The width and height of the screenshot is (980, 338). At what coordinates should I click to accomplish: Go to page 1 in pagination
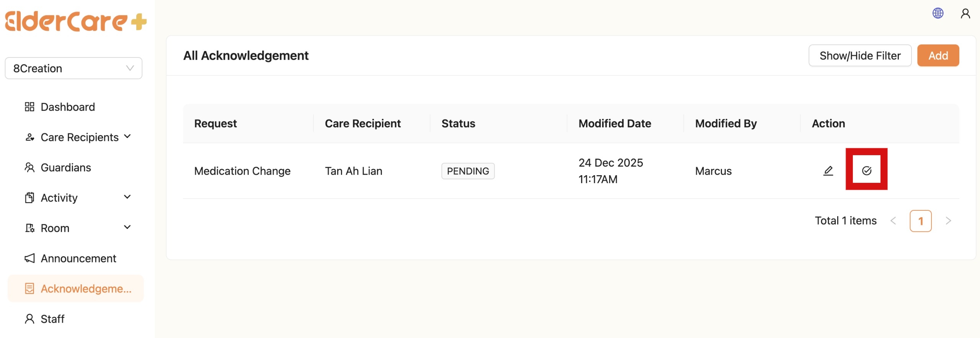920,221
